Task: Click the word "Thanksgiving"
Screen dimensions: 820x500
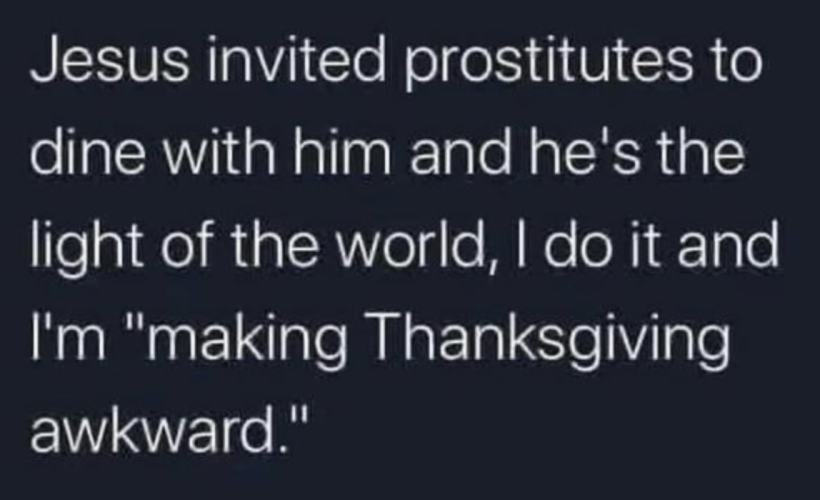Action: (x=549, y=341)
